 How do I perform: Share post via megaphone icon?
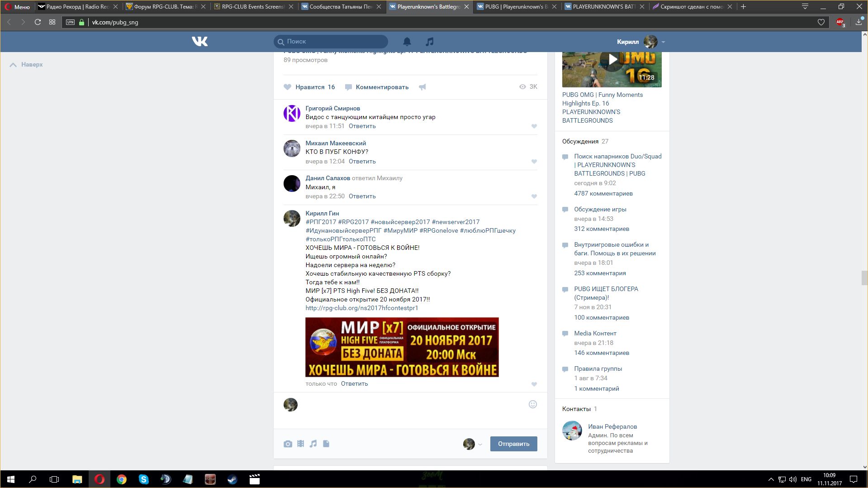[422, 87]
